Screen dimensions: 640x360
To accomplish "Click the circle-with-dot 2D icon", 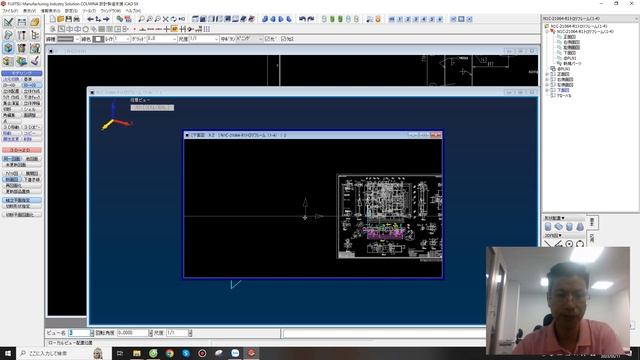I will tap(569, 244).
